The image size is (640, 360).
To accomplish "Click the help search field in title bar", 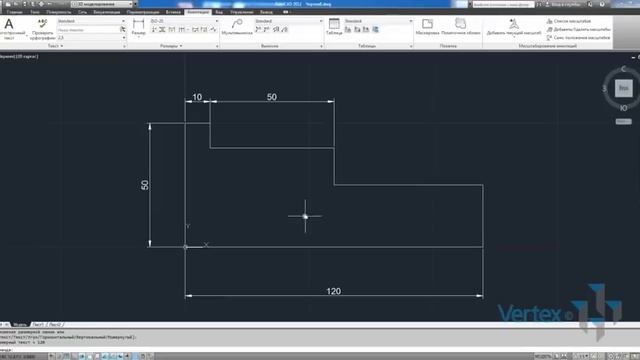I will [x=503, y=4].
